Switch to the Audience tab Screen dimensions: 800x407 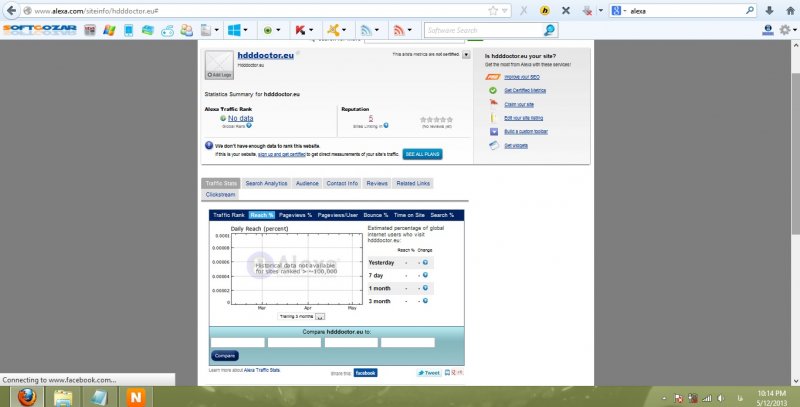tap(307, 184)
